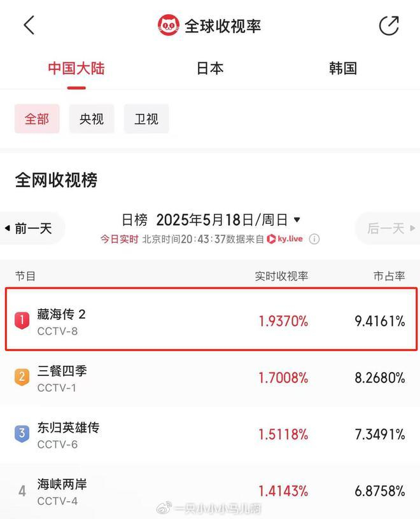This screenshot has width=420, height=519.
Task: Switch to the 日本 tab
Action: [x=210, y=69]
